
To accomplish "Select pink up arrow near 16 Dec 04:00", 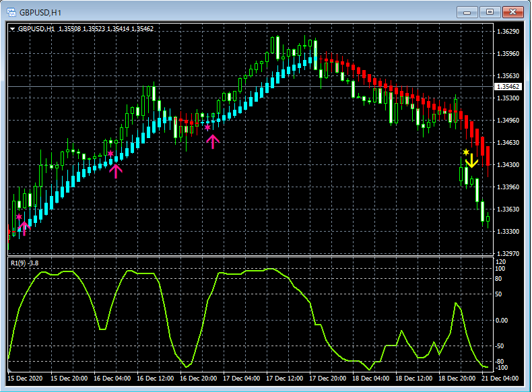I will tap(116, 171).
